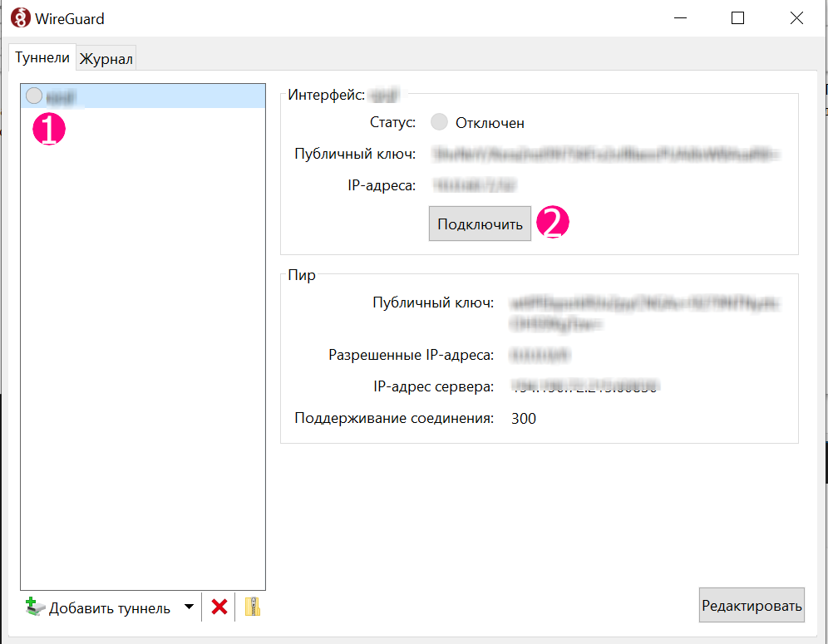
Task: Delete selected tunnel with red X icon
Action: pos(219,607)
